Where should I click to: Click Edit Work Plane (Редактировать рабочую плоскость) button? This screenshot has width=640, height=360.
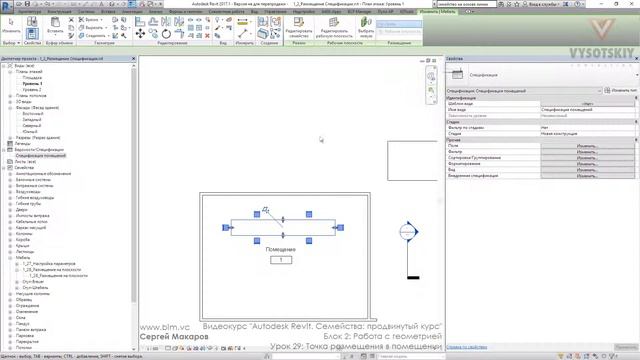click(x=334, y=27)
